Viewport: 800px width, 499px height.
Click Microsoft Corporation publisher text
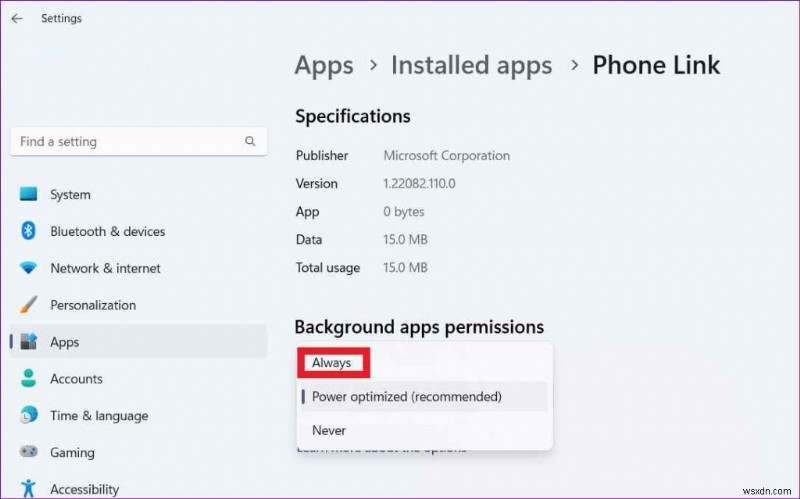click(446, 156)
